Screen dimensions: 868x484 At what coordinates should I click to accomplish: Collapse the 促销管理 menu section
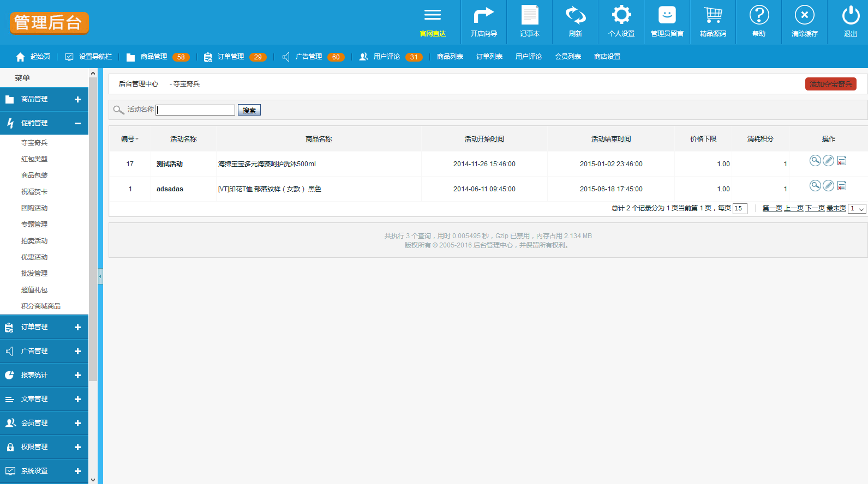coord(77,123)
